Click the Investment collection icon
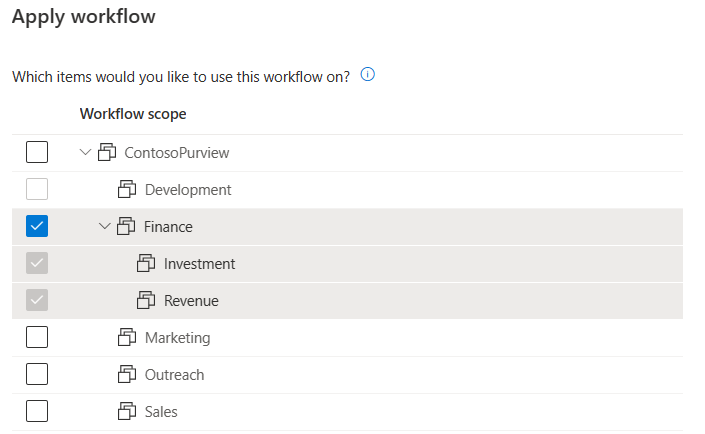This screenshot has height=434, width=705. point(146,263)
